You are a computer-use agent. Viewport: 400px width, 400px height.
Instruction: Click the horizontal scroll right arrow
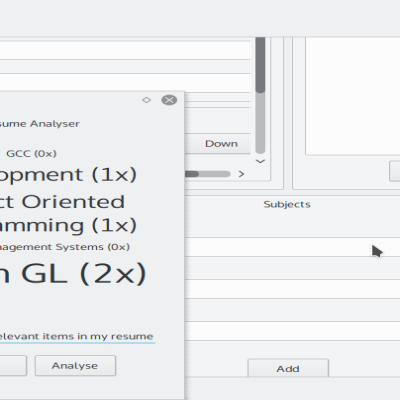(241, 174)
